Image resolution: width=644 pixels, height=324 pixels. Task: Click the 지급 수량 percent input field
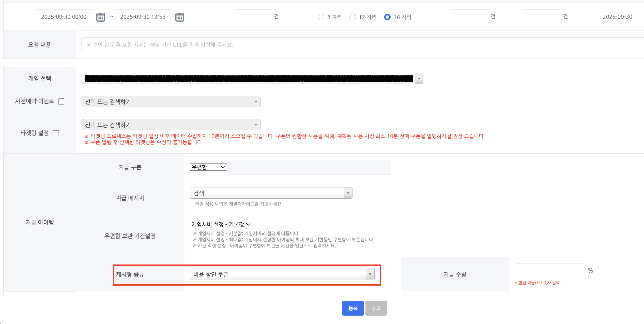pyautogui.click(x=550, y=271)
